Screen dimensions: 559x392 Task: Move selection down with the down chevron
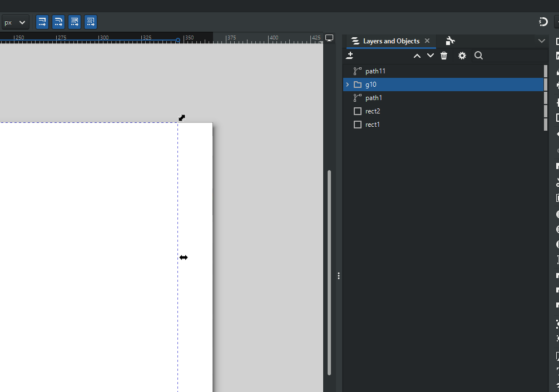click(431, 56)
